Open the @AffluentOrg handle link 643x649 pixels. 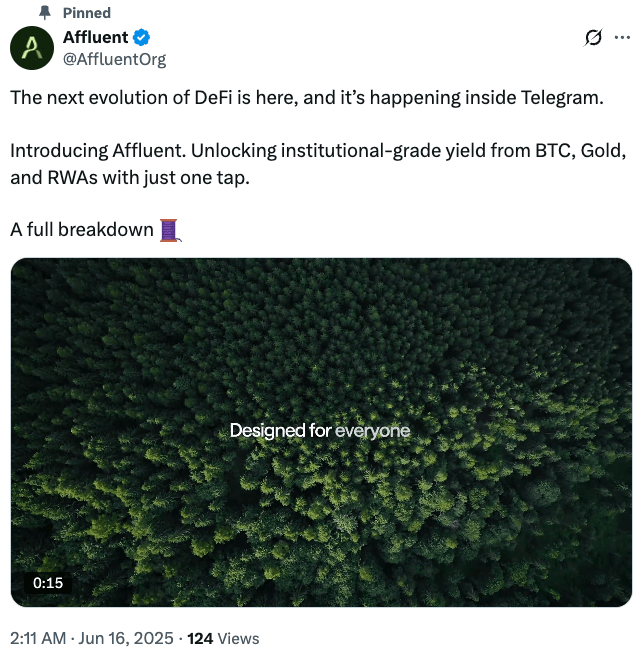(x=114, y=59)
